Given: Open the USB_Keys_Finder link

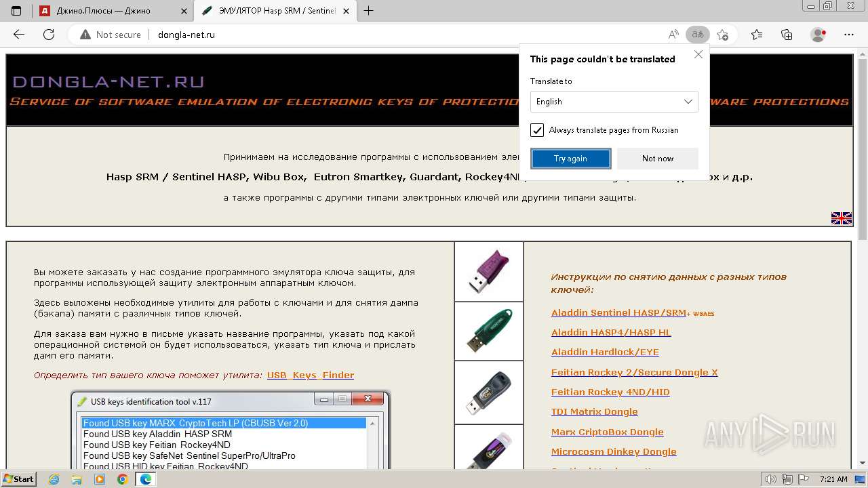Looking at the screenshot, I should tap(311, 375).
